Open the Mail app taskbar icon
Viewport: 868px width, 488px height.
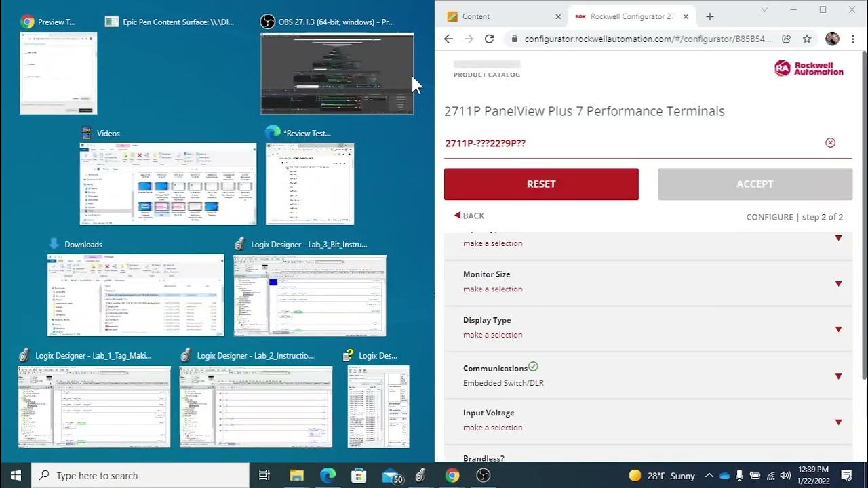[x=392, y=476]
